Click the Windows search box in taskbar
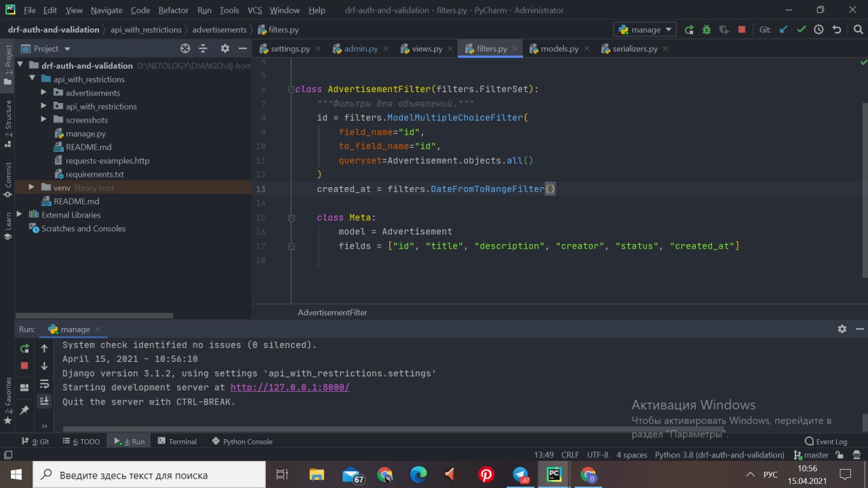 [149, 474]
